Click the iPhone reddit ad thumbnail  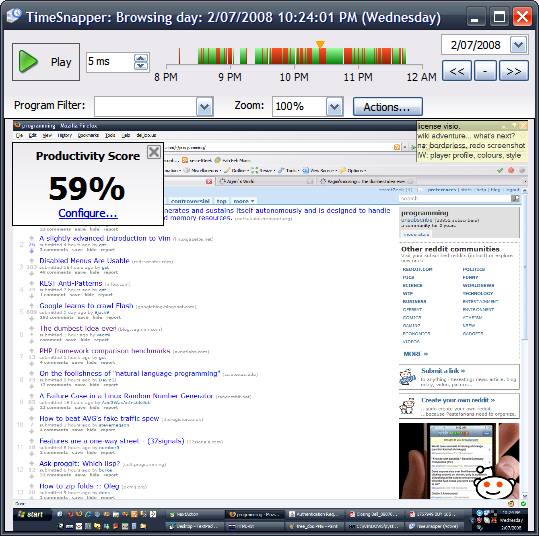(459, 461)
